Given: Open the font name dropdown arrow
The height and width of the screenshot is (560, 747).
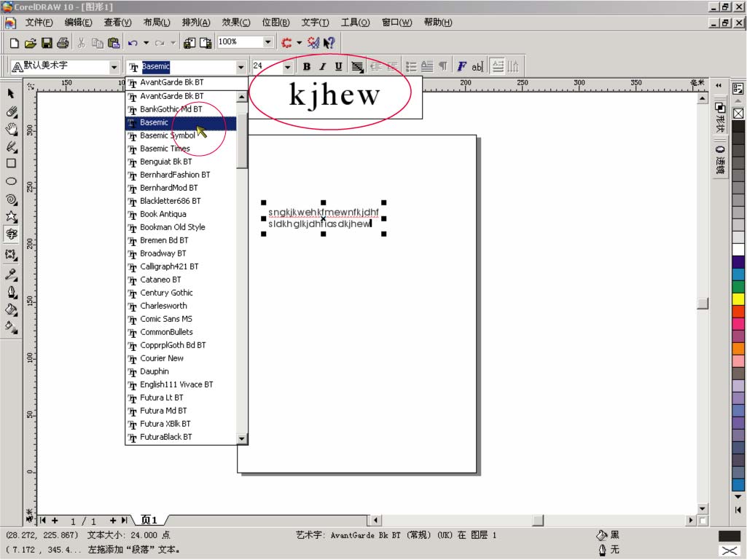Looking at the screenshot, I should pyautogui.click(x=241, y=67).
